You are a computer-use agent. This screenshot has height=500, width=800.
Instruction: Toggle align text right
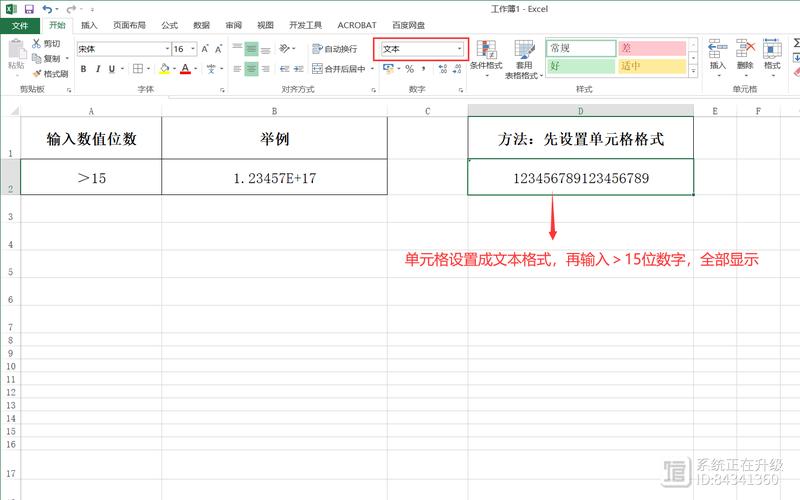point(265,68)
